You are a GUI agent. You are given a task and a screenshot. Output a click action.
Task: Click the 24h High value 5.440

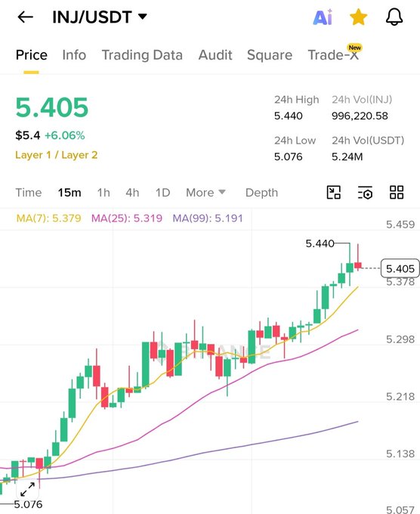pyautogui.click(x=289, y=116)
